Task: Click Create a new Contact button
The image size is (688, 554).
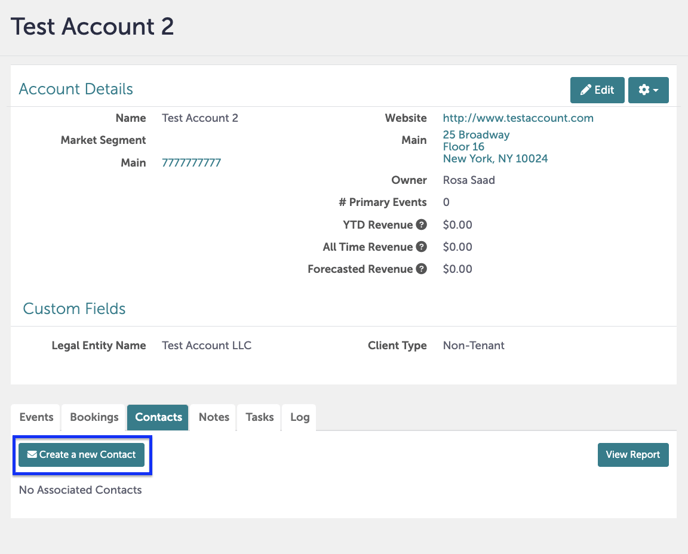Action: [x=82, y=455]
